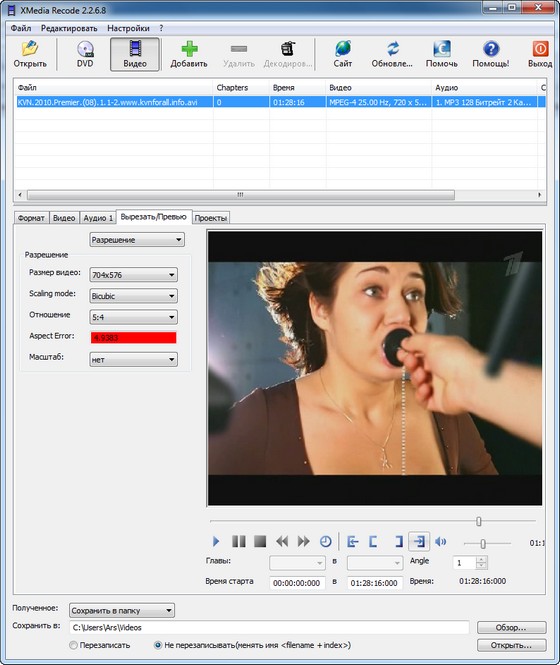Click the Открыть... button at bottom
This screenshot has width=560, height=665.
tap(512, 645)
